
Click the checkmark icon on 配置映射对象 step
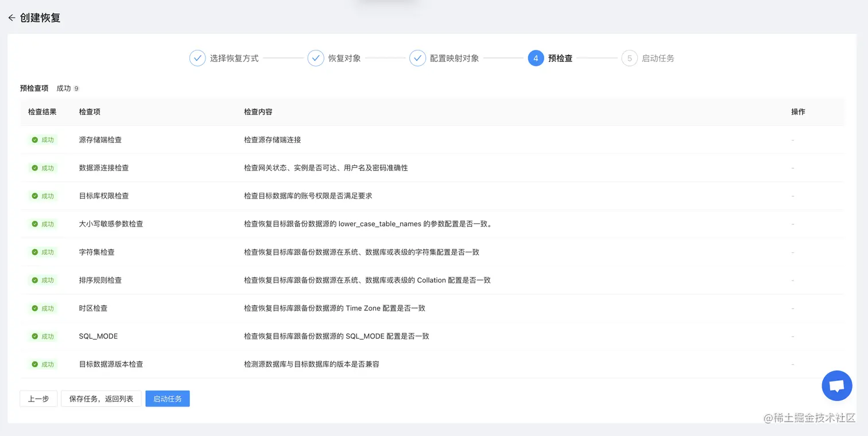pos(417,58)
